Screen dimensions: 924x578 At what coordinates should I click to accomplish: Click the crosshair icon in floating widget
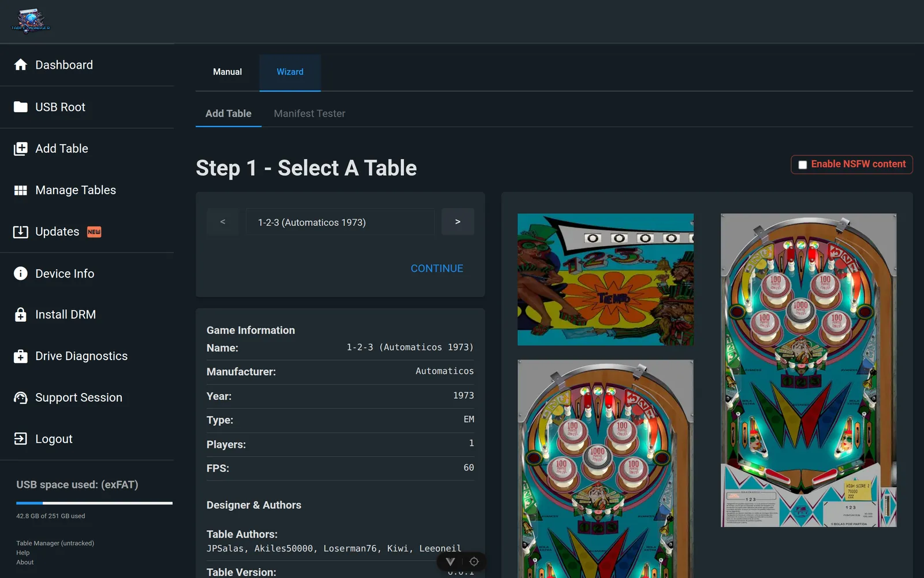click(474, 562)
